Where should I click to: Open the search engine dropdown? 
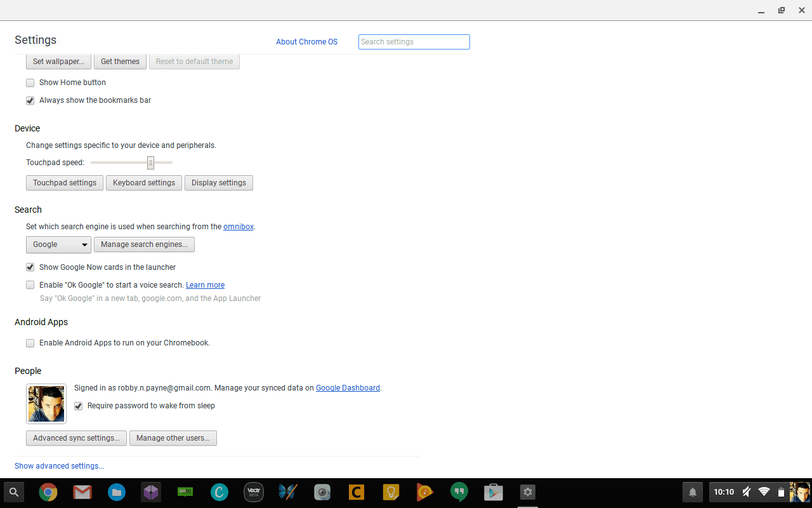[x=58, y=244]
